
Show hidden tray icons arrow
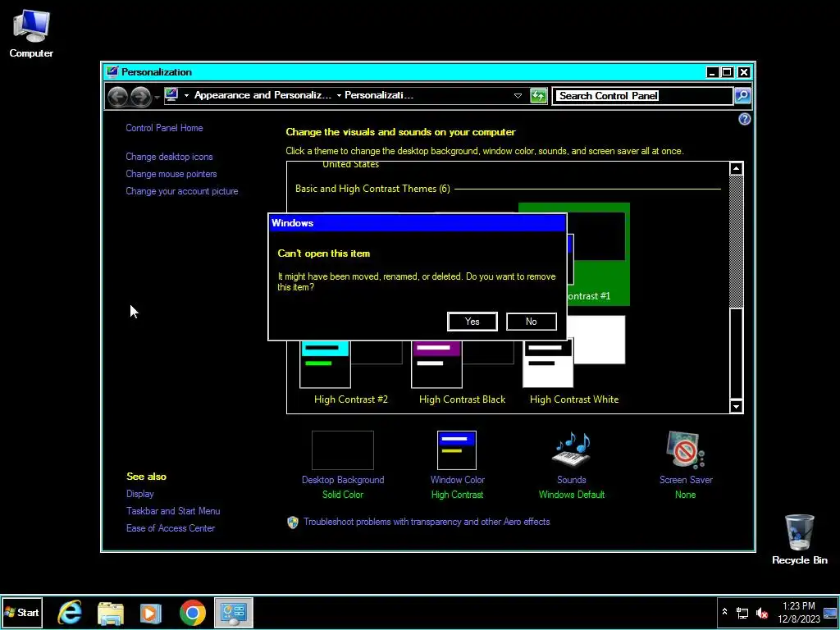click(x=724, y=612)
